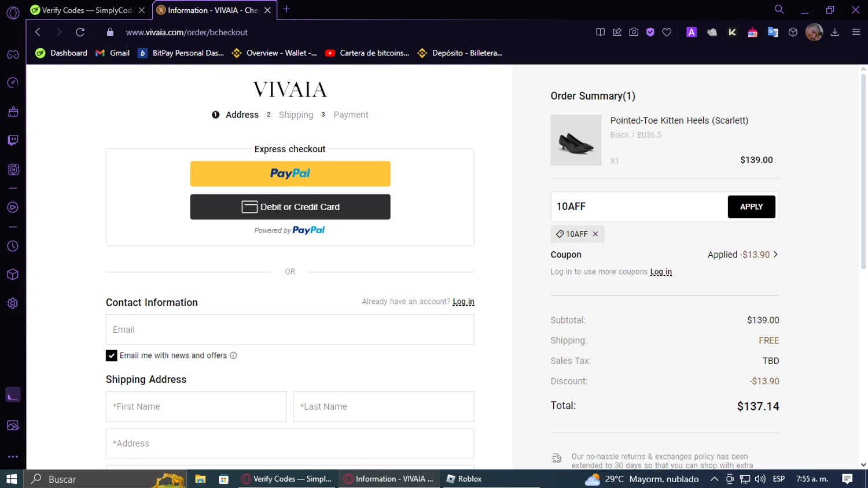Open Cartera de bitcoins bookmark
This screenshot has height=488, width=868.
tap(367, 53)
